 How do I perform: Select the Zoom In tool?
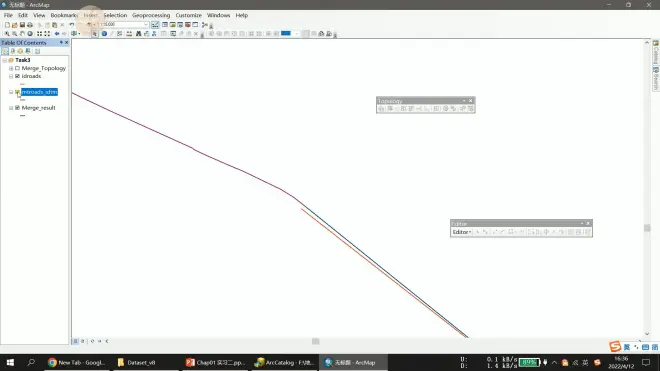coord(7,34)
